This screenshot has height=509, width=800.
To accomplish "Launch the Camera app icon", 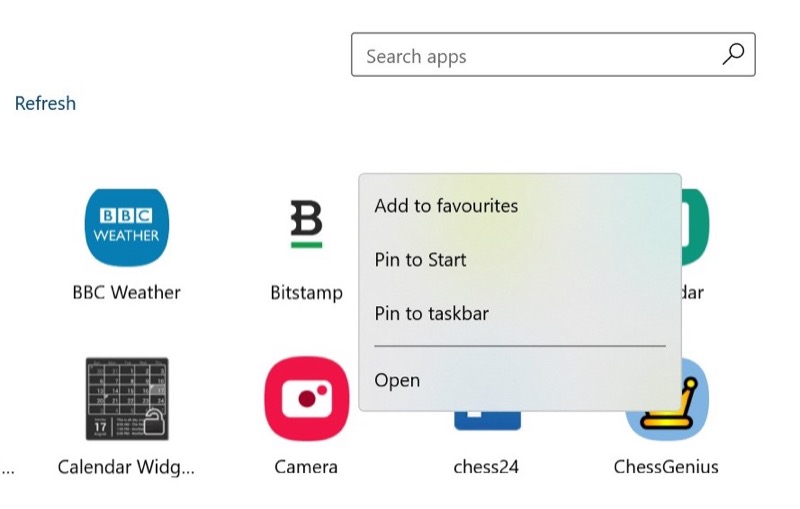I will click(307, 399).
